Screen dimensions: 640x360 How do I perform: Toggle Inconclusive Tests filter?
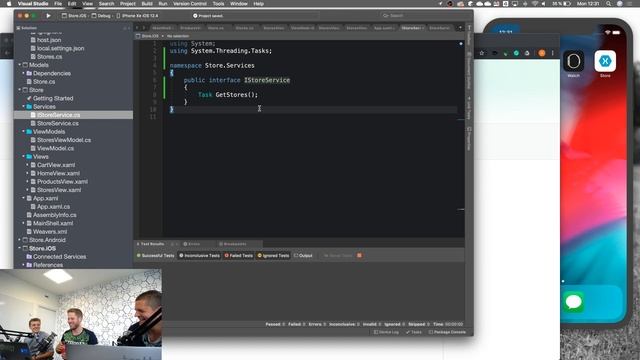pyautogui.click(x=200, y=256)
